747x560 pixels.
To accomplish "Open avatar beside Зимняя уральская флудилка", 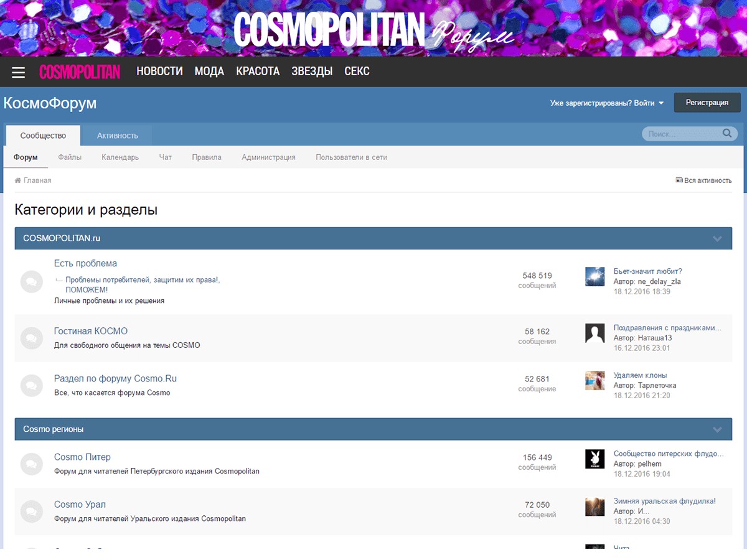I will (x=595, y=506).
